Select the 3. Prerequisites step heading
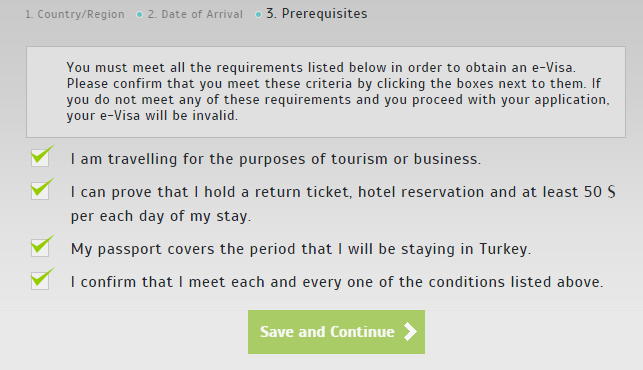Screen dimensions: 643x370 click(x=317, y=14)
